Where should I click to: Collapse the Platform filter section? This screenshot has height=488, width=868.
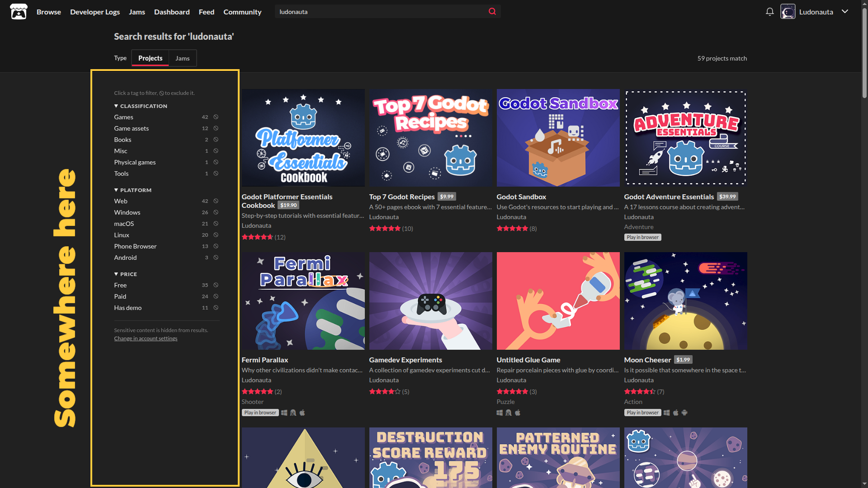pos(133,190)
